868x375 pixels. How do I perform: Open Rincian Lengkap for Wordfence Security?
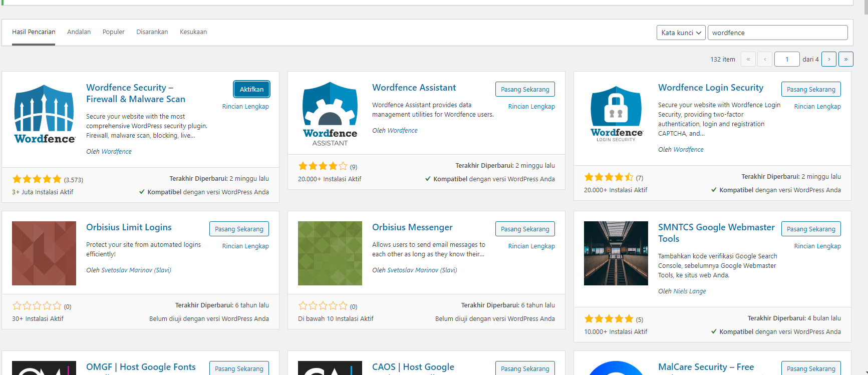tap(245, 107)
